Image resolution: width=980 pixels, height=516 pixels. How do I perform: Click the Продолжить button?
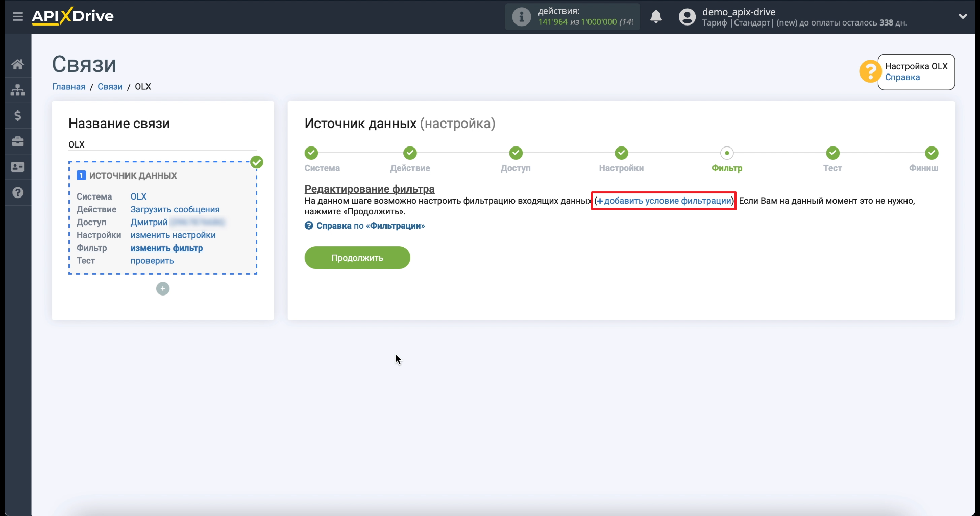coord(357,258)
